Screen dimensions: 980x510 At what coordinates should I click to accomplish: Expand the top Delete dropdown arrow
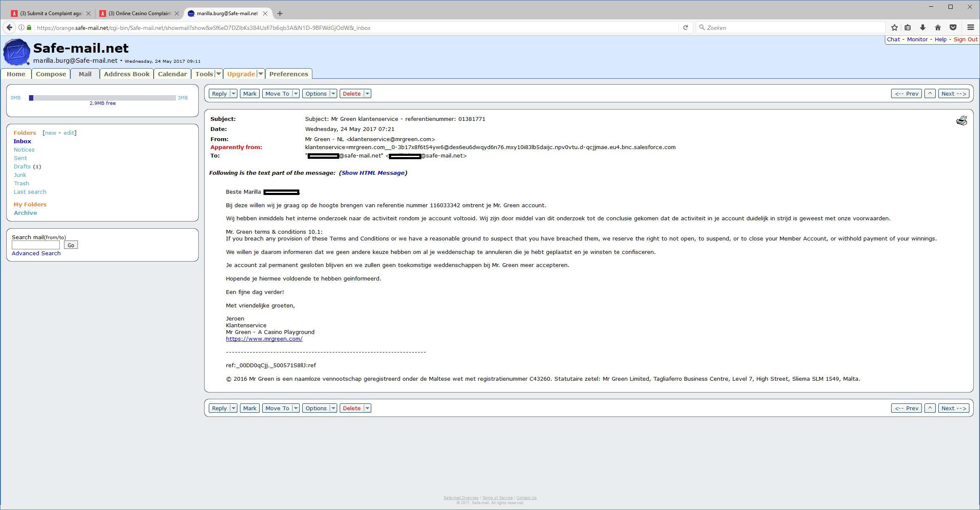coord(367,93)
